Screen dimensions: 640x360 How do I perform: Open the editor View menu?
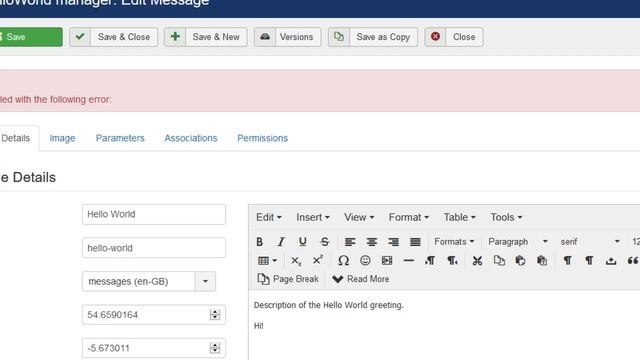pos(359,217)
